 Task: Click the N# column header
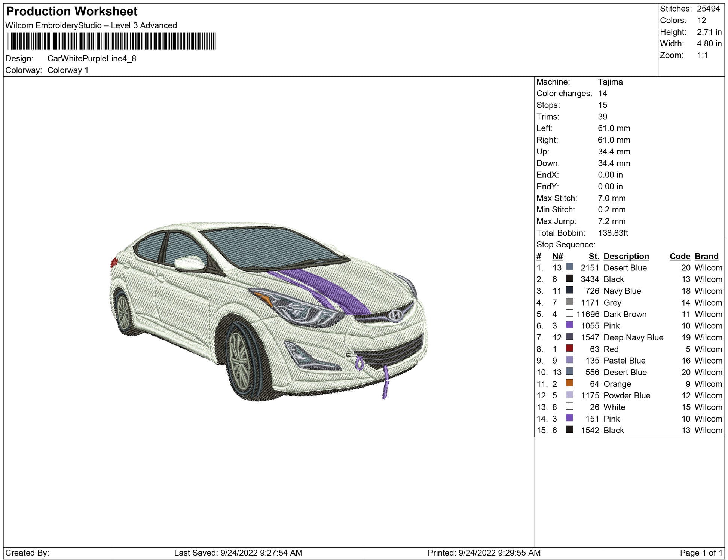557,256
